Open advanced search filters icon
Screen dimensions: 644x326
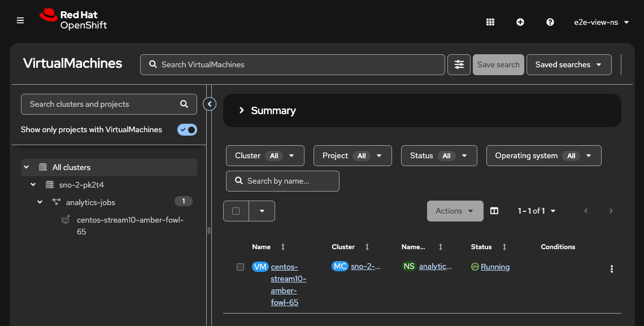[459, 64]
